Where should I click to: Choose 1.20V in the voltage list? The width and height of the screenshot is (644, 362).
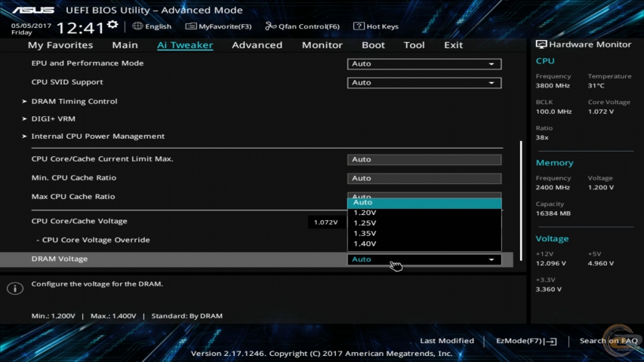[424, 213]
